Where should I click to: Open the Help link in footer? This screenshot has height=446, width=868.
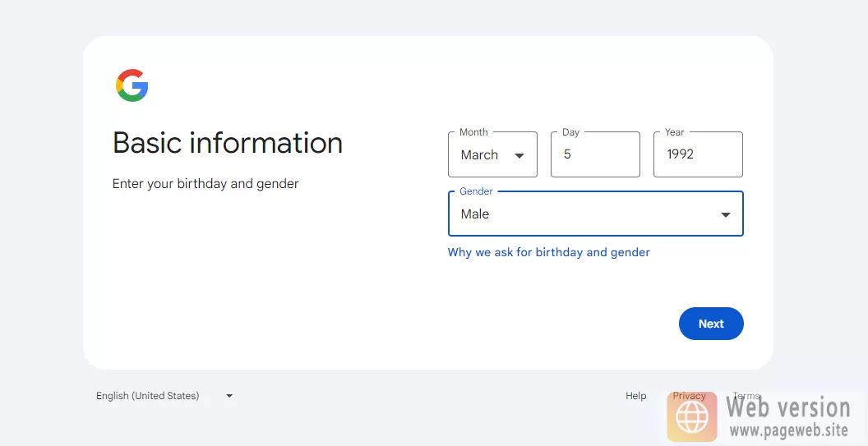[635, 396]
